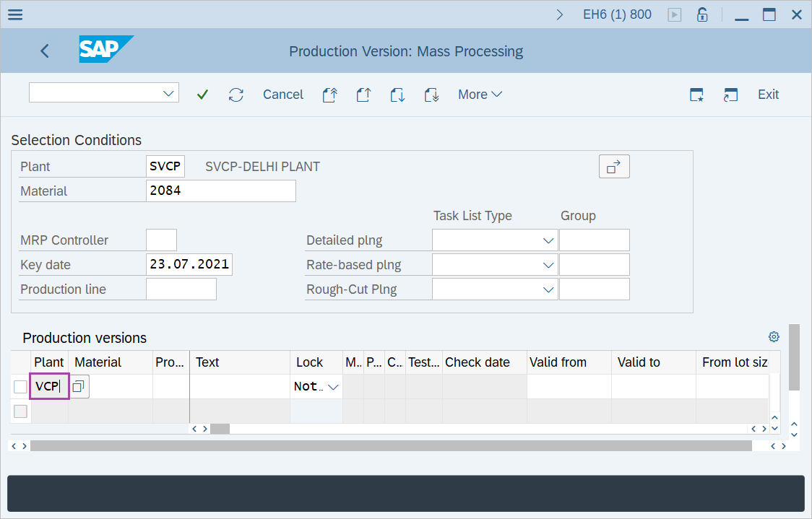Click Exit to leave Mass Processing

coord(768,95)
